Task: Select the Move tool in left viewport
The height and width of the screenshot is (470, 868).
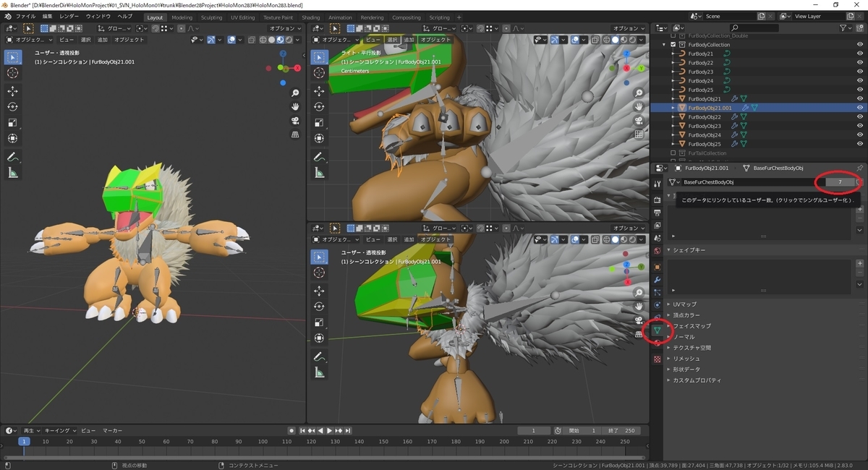Action: pos(13,90)
